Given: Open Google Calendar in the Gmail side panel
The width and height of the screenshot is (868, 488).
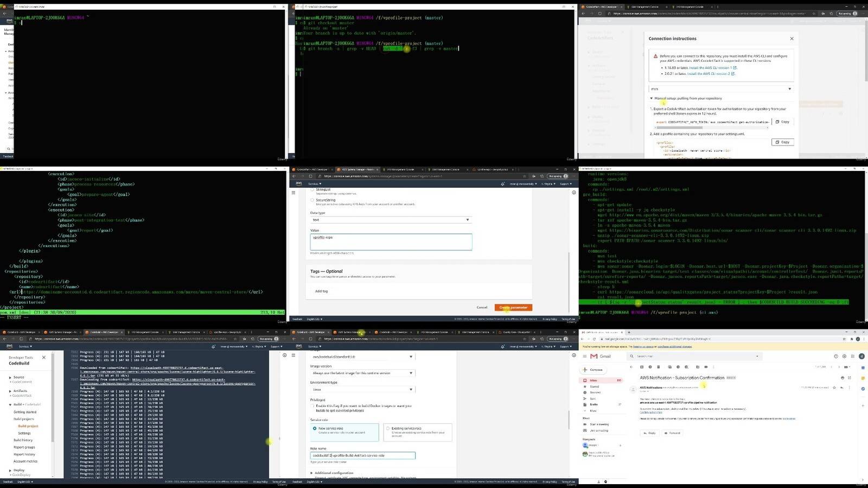Looking at the screenshot, I should pos(863,367).
